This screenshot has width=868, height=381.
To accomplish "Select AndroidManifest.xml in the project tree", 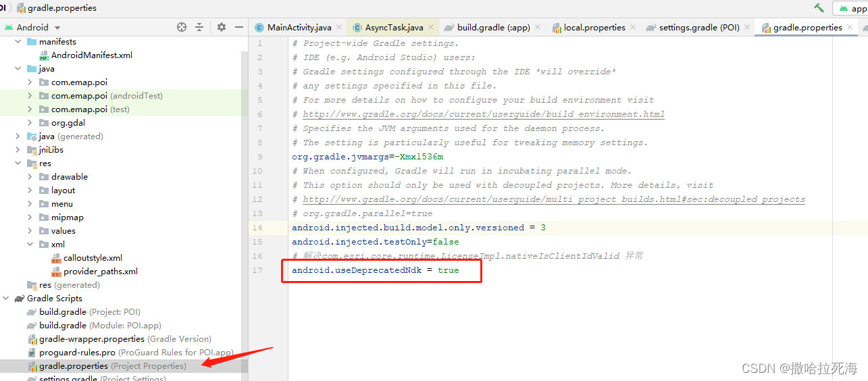I will (91, 55).
